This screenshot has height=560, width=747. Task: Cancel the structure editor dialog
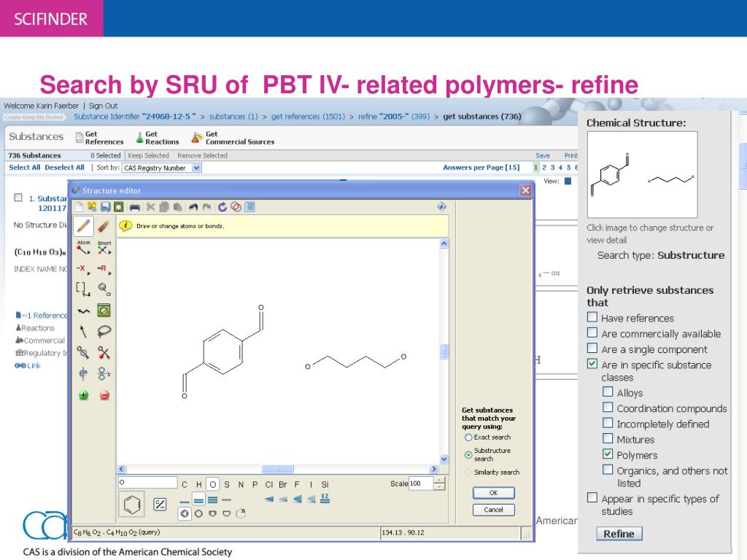pyautogui.click(x=494, y=510)
